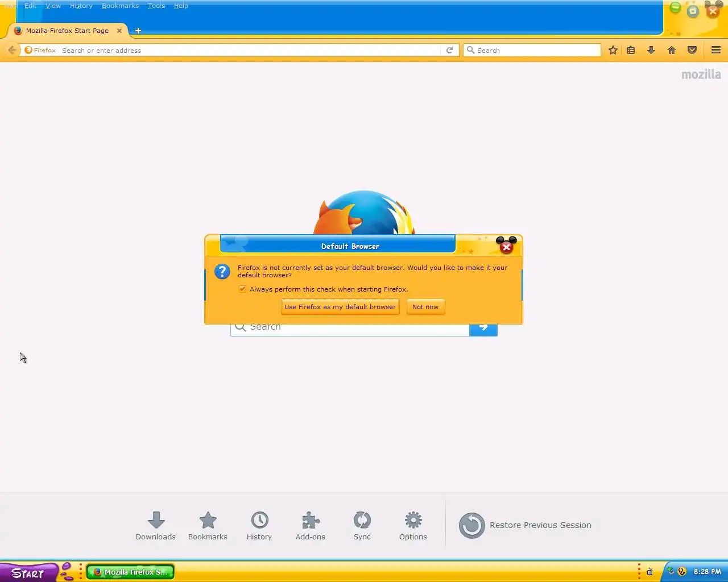Viewport: 728px width, 582px height.
Task: Click the start page search box
Action: [350, 327]
